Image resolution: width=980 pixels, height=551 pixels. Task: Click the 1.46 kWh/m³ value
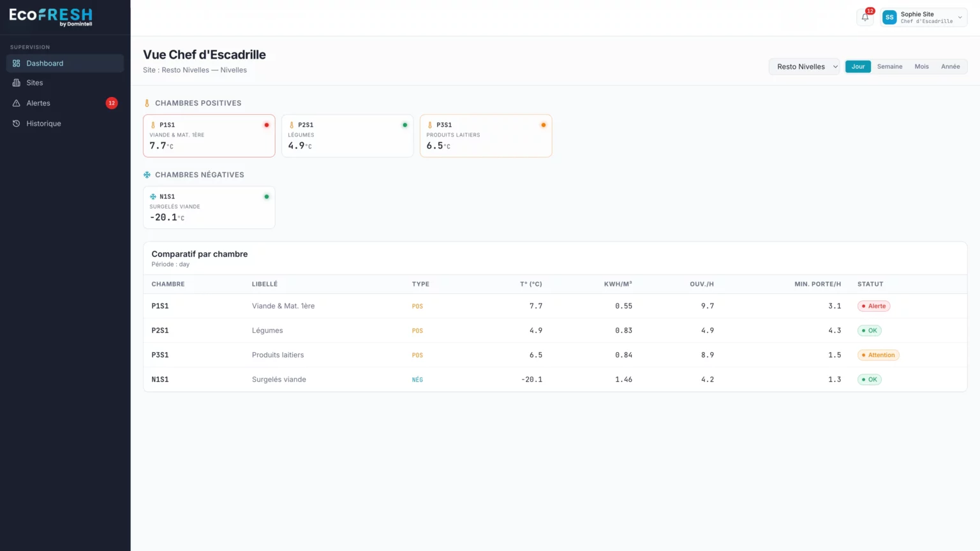click(x=624, y=379)
